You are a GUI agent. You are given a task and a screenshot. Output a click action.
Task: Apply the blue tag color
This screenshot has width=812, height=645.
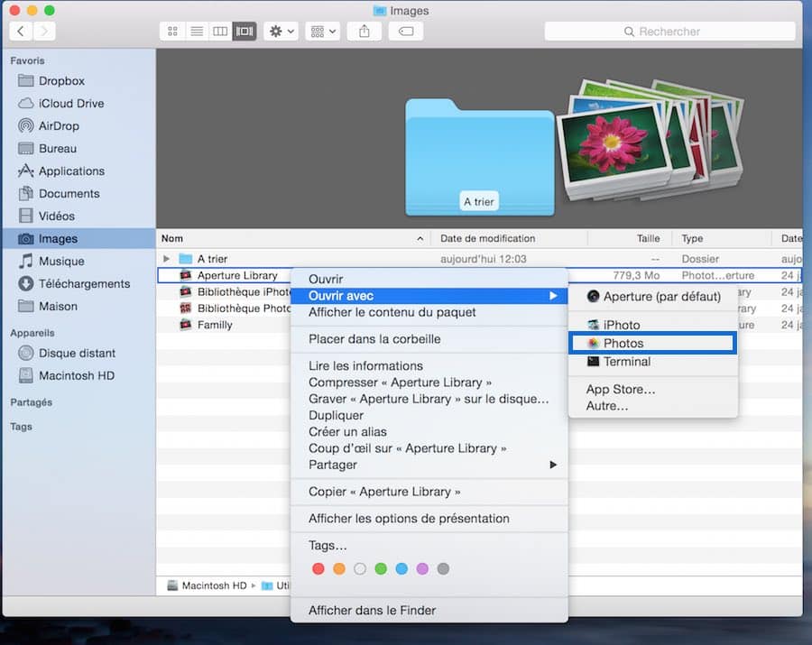401,569
